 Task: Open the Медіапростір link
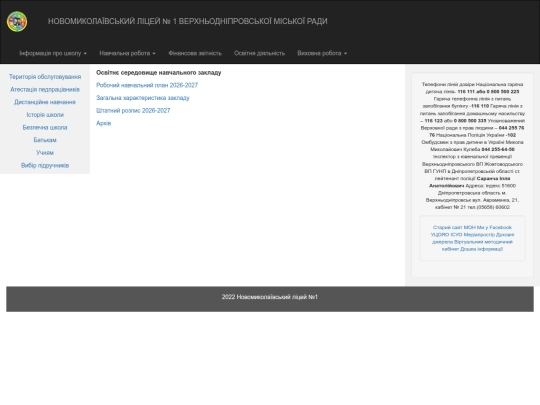pos(479,235)
